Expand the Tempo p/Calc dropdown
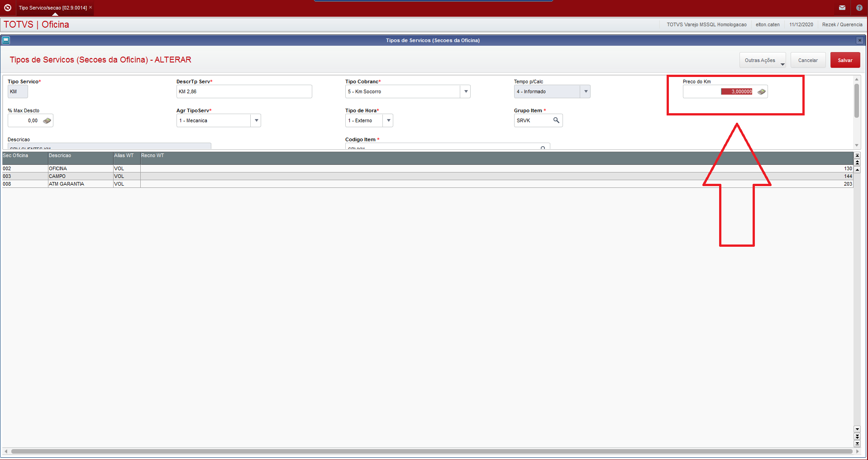This screenshot has width=868, height=460. (x=586, y=91)
